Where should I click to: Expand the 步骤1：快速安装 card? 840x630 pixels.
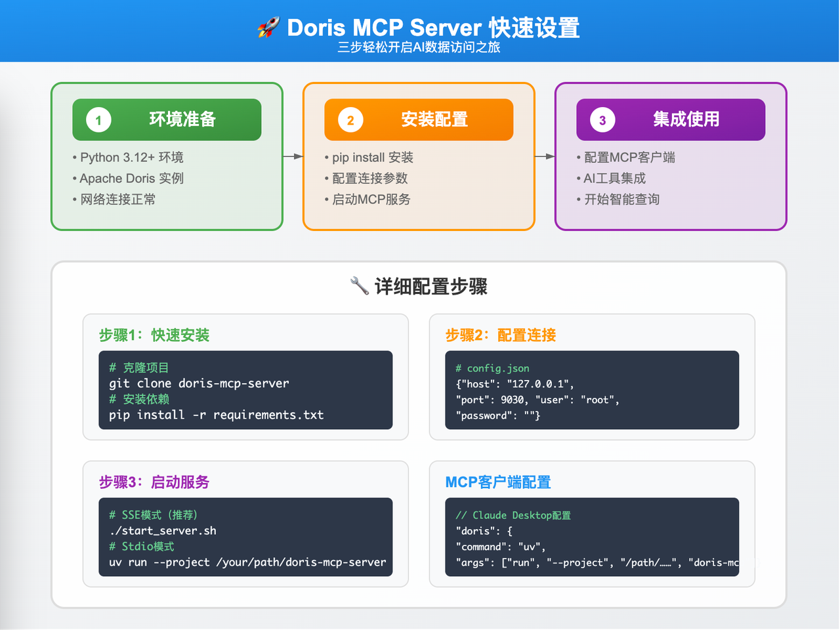[x=245, y=377]
